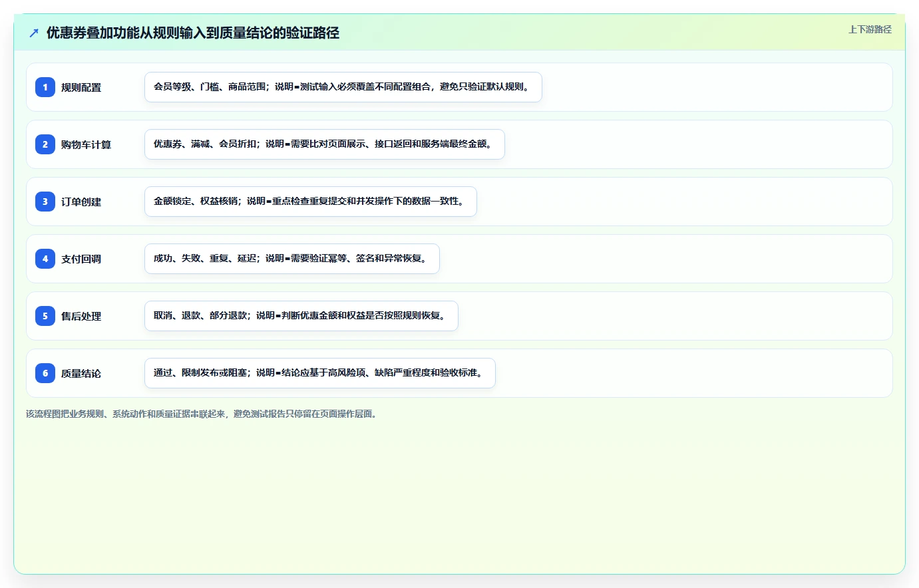Click the footer note 该流程图把业务规则
The width and height of the screenshot is (919, 588).
pyautogui.click(x=203, y=414)
